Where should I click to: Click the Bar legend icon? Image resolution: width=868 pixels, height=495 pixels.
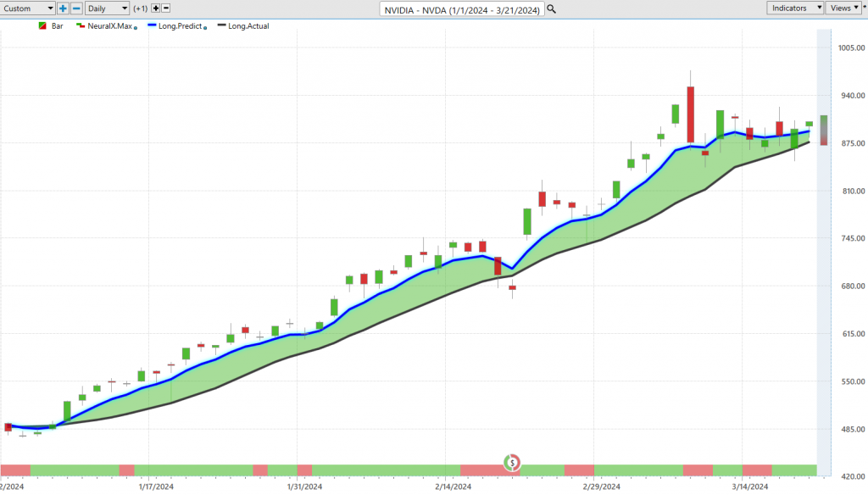pos(42,26)
